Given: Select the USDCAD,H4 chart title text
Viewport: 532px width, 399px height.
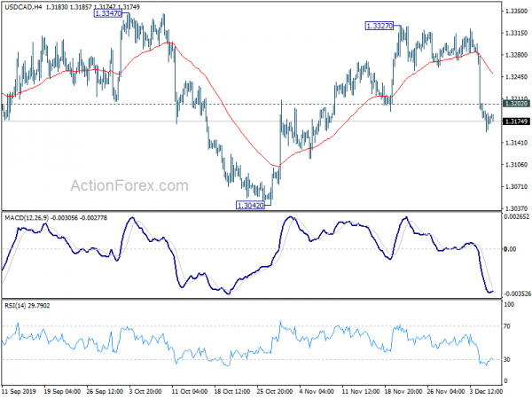Looking at the screenshot, I should (x=23, y=7).
